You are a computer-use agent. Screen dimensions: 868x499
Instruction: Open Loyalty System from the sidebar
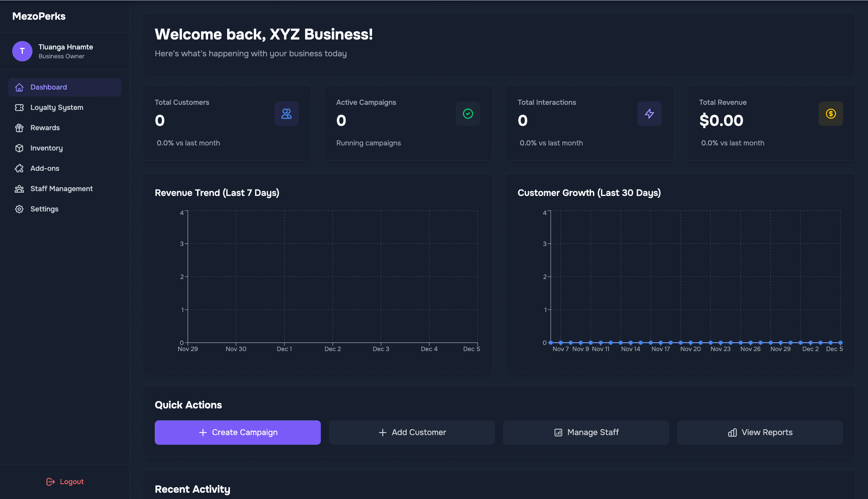point(56,108)
